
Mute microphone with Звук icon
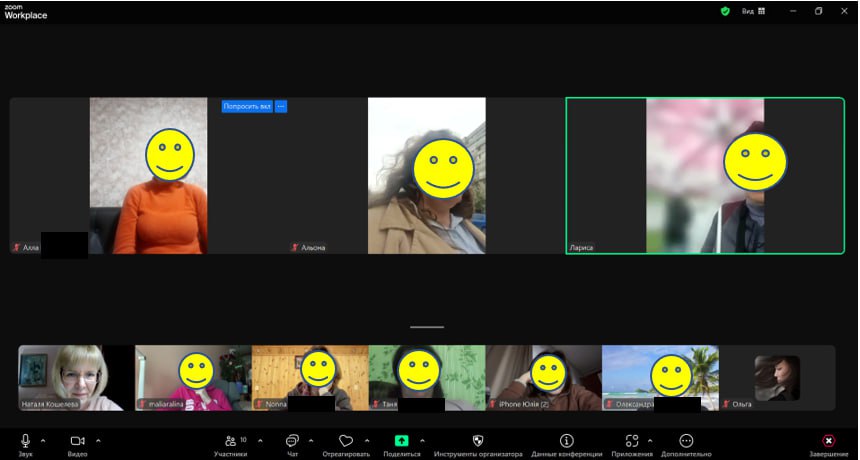pos(25,440)
